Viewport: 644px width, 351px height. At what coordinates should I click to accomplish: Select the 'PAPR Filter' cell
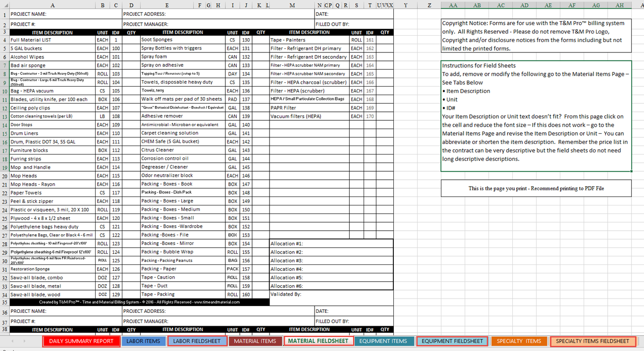point(309,107)
